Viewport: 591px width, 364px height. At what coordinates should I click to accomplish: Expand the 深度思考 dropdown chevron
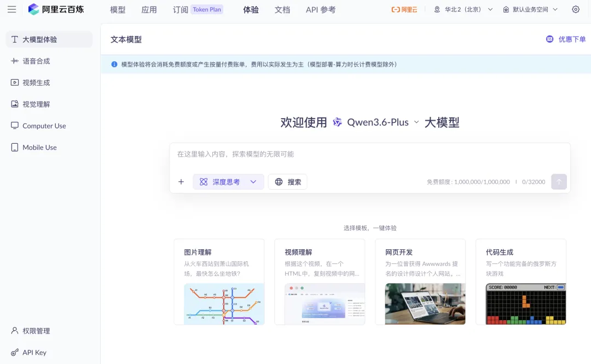pos(253,182)
